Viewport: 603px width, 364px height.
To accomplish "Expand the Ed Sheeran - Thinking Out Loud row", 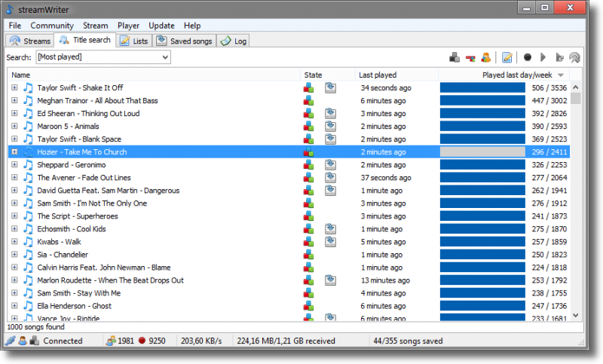I will coord(14,114).
